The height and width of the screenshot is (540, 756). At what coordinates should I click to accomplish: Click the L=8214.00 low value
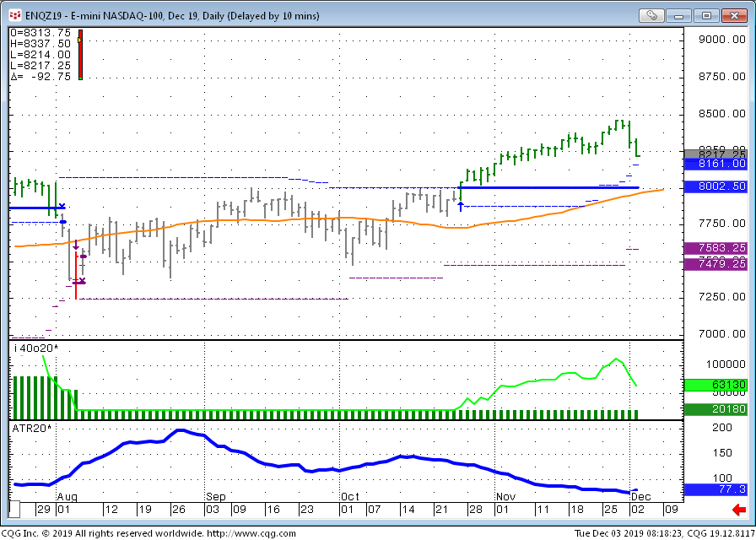point(40,55)
